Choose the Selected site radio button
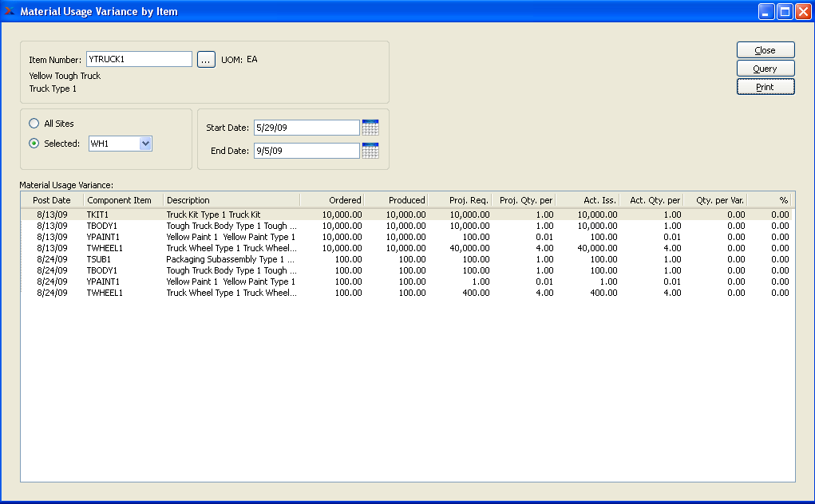Image resolution: width=815 pixels, height=504 pixels. pos(34,144)
